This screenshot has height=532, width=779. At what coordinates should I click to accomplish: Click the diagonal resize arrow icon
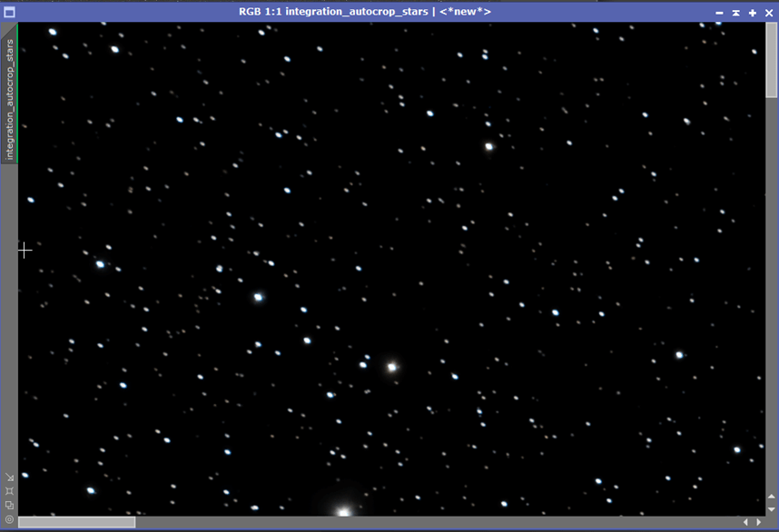(9, 477)
